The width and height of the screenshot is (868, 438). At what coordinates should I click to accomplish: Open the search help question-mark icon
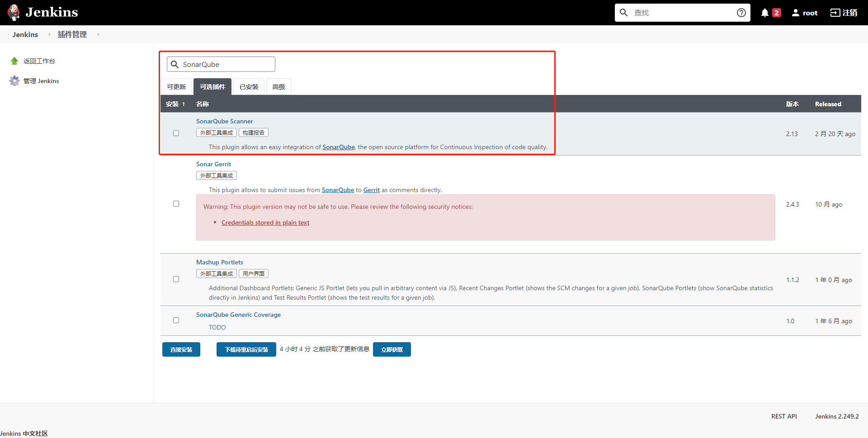[x=741, y=13]
